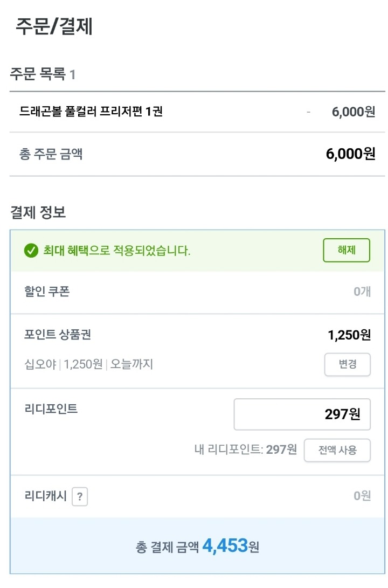Click the 내 리디포인트 balance text
The image size is (388, 588).
point(245,449)
